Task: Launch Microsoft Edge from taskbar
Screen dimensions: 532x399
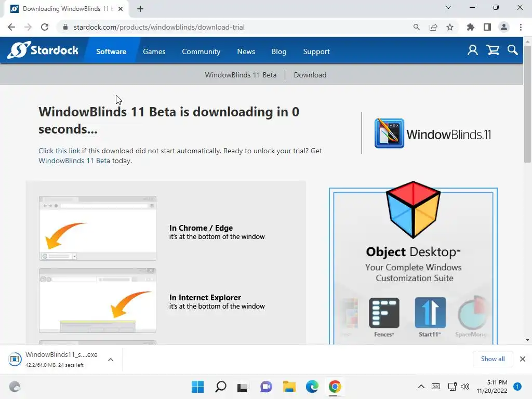Action: pyautogui.click(x=312, y=387)
